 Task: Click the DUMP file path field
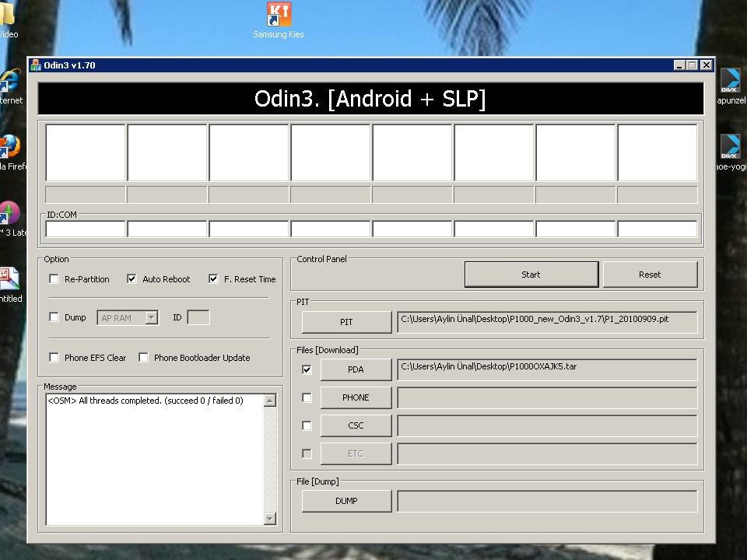[x=547, y=501]
